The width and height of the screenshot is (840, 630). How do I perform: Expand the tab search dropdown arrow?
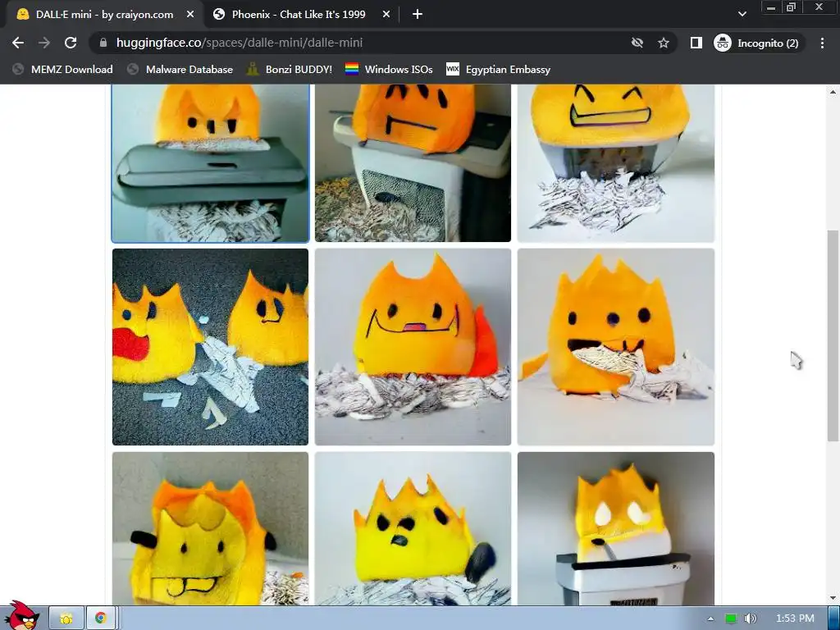[742, 15]
